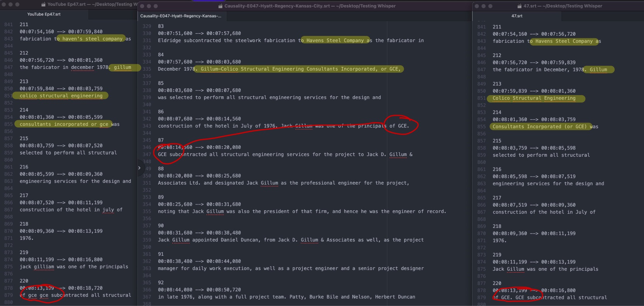Click 'engineering services for the design and' in the right window

click(548, 184)
